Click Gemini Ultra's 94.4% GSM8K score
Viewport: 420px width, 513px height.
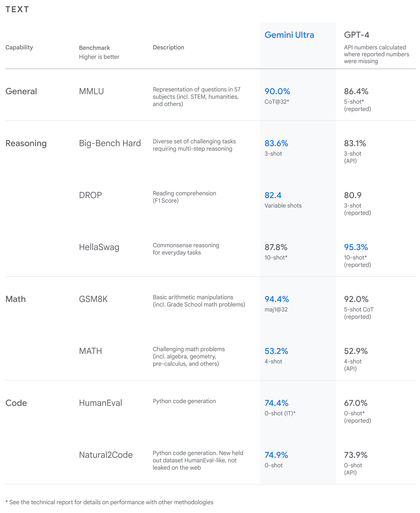point(277,299)
